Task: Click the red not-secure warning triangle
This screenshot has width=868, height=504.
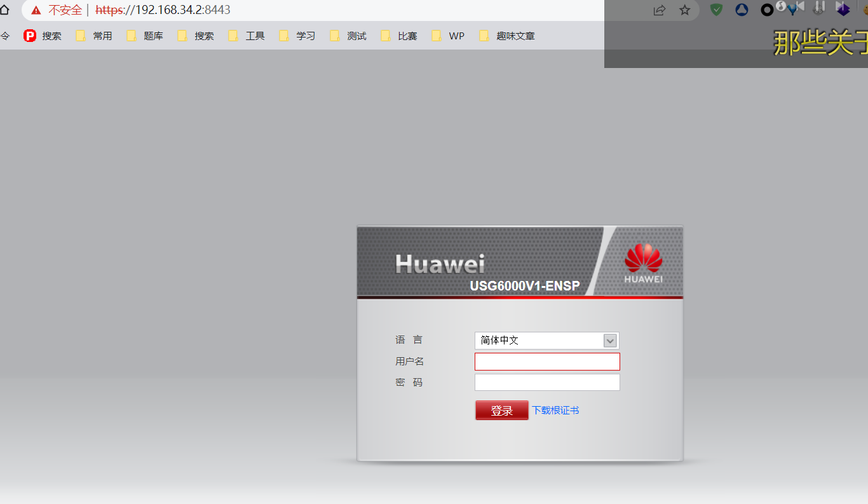Action: [x=36, y=10]
